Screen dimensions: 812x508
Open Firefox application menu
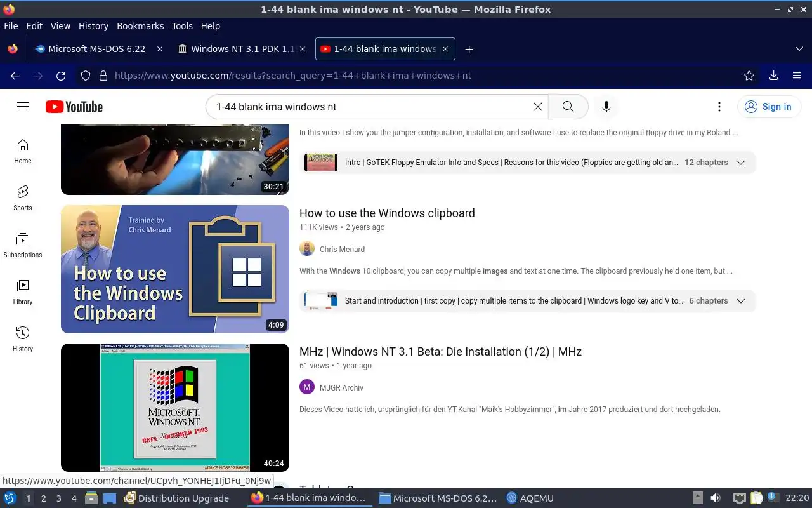point(797,76)
